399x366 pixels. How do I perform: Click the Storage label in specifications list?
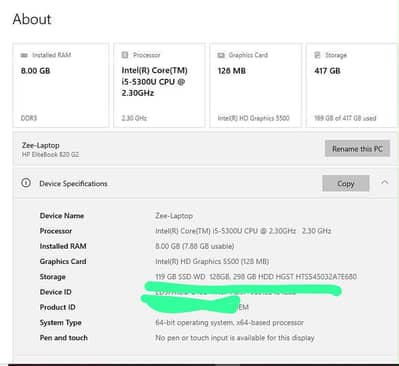coord(52,277)
